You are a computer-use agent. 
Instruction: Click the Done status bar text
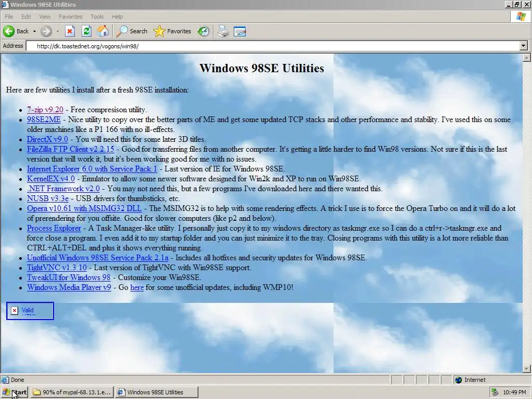(17, 380)
